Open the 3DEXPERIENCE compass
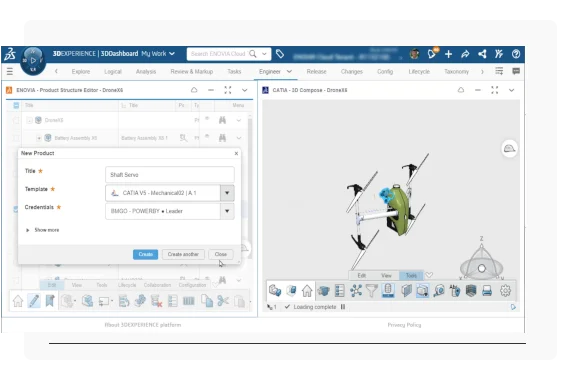The width and height of the screenshot is (570, 380). (x=33, y=61)
